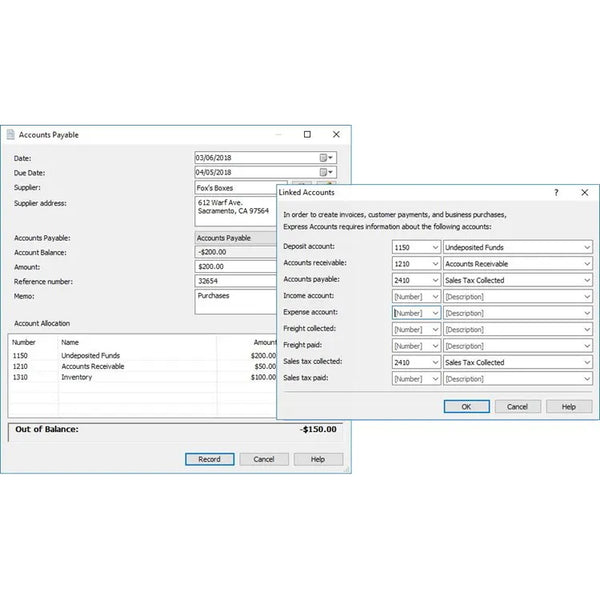
Task: Select the Undeposited Funds row name in allocation table
Action: pyautogui.click(x=91, y=355)
